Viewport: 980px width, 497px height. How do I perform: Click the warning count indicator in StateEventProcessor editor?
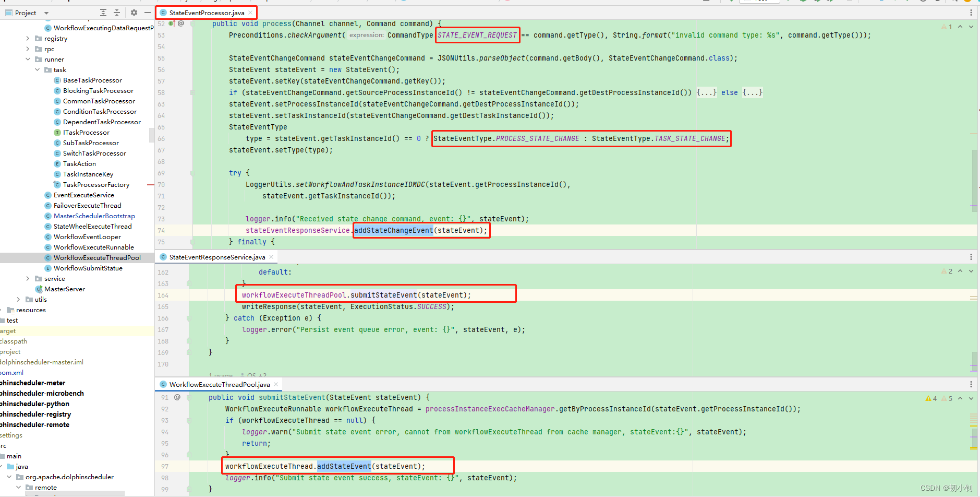(x=946, y=26)
